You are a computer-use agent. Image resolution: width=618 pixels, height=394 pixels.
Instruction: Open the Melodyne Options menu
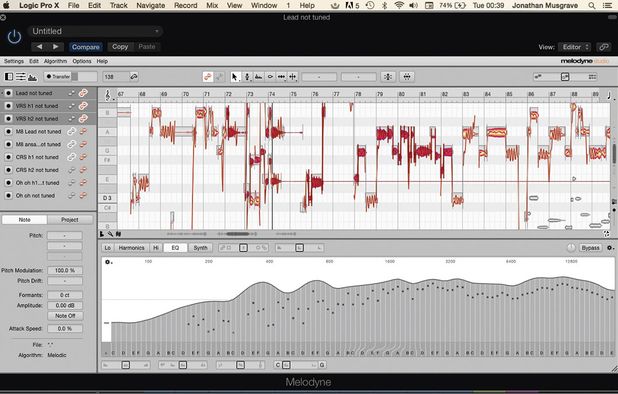[82, 61]
